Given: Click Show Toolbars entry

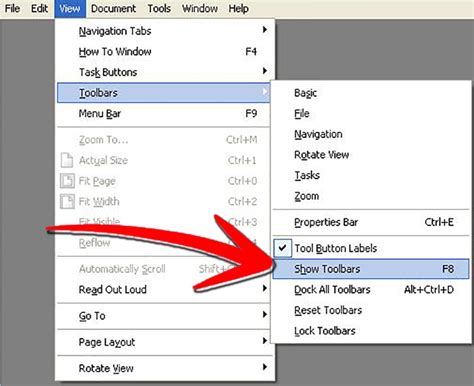Looking at the screenshot, I should 371,269.
